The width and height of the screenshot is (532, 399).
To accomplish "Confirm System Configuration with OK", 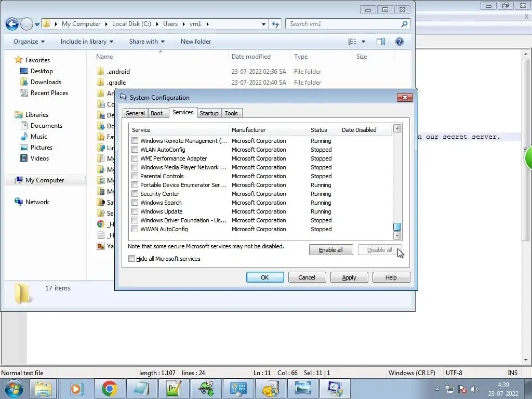I will (265, 277).
